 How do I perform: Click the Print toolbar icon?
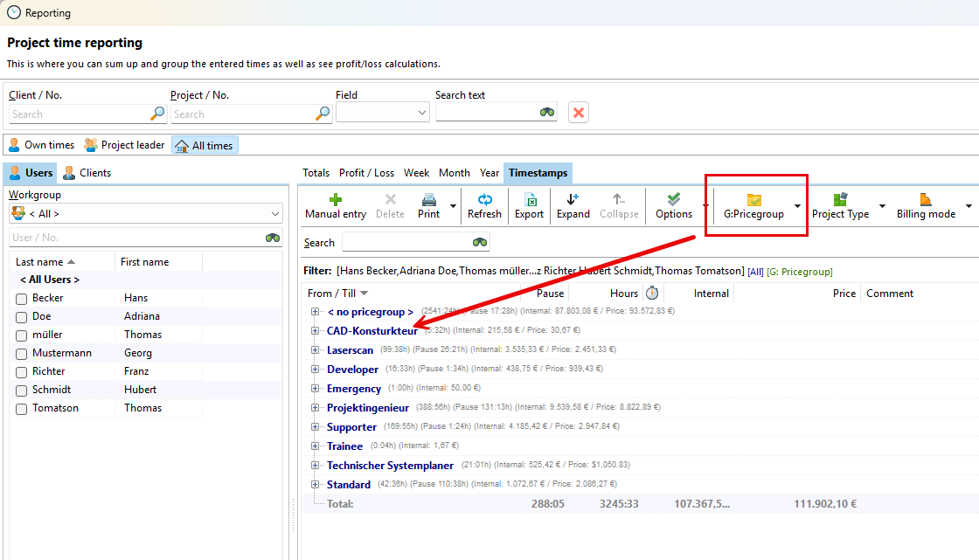coord(429,200)
